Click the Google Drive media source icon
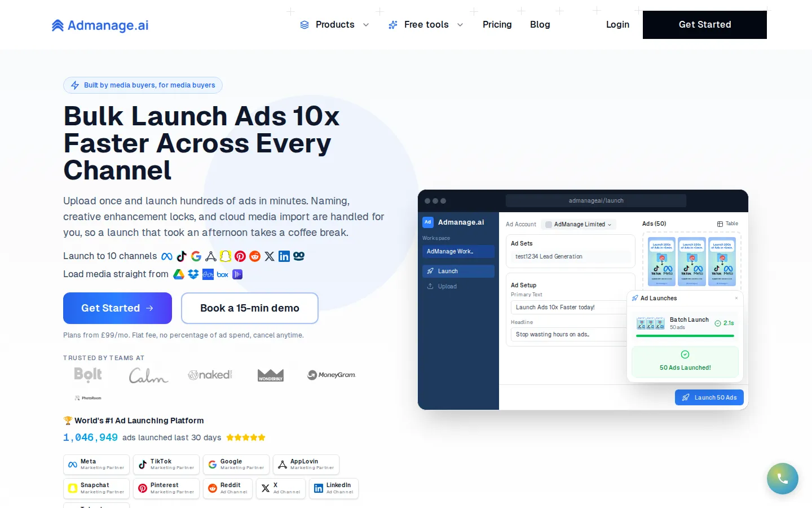 pos(179,274)
